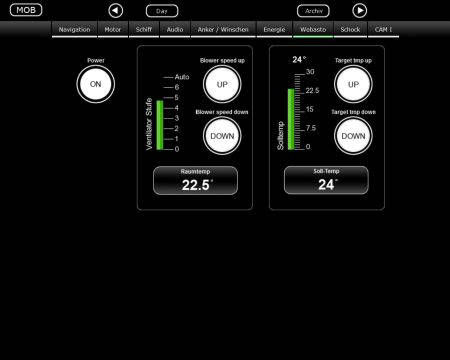Open the Archiv button

coord(313,11)
